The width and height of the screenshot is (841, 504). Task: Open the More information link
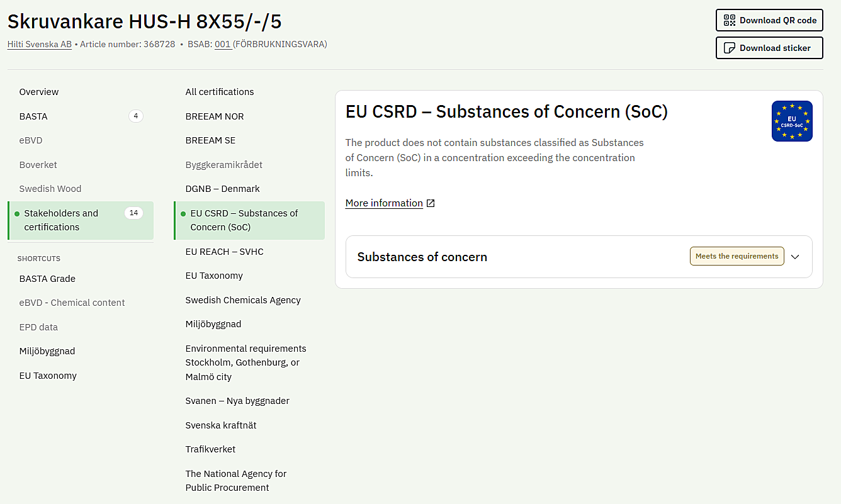click(x=384, y=203)
